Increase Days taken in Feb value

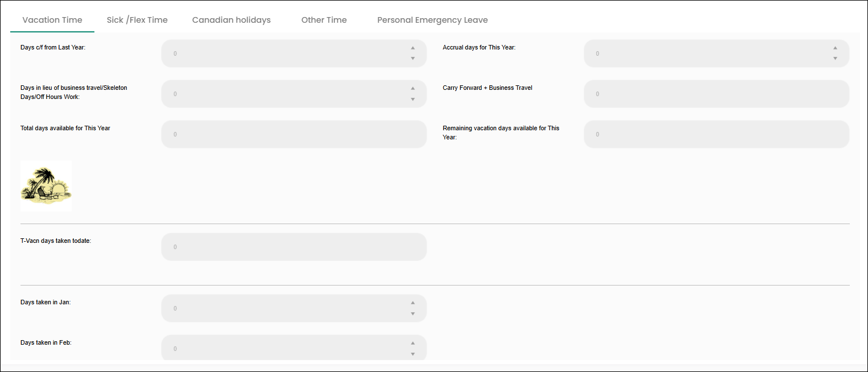(x=413, y=344)
